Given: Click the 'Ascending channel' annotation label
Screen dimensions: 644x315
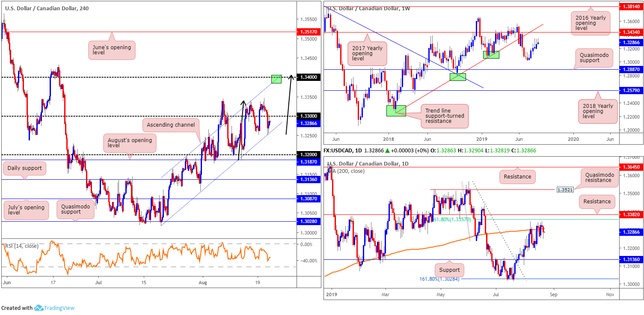Looking at the screenshot, I should pyautogui.click(x=172, y=125).
